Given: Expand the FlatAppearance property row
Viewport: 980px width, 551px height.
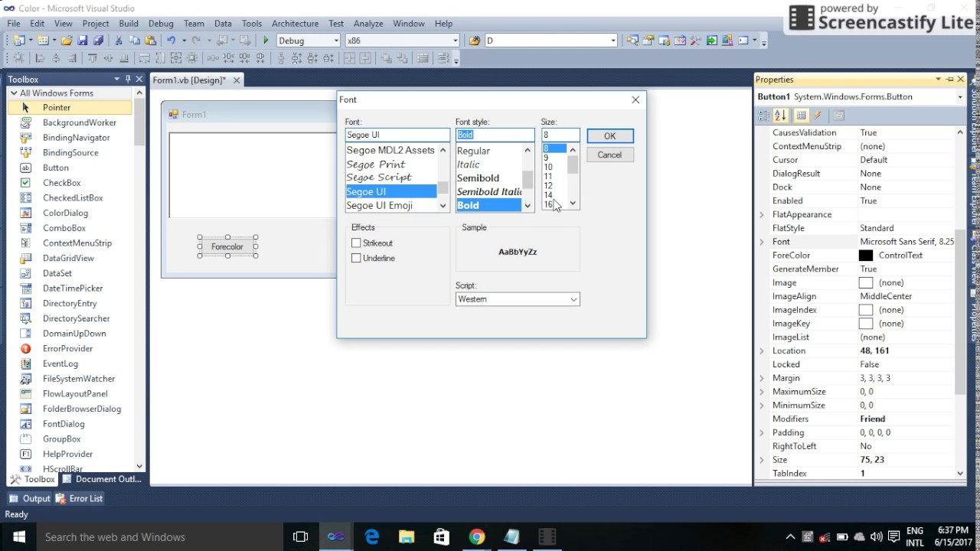Looking at the screenshot, I should [761, 214].
